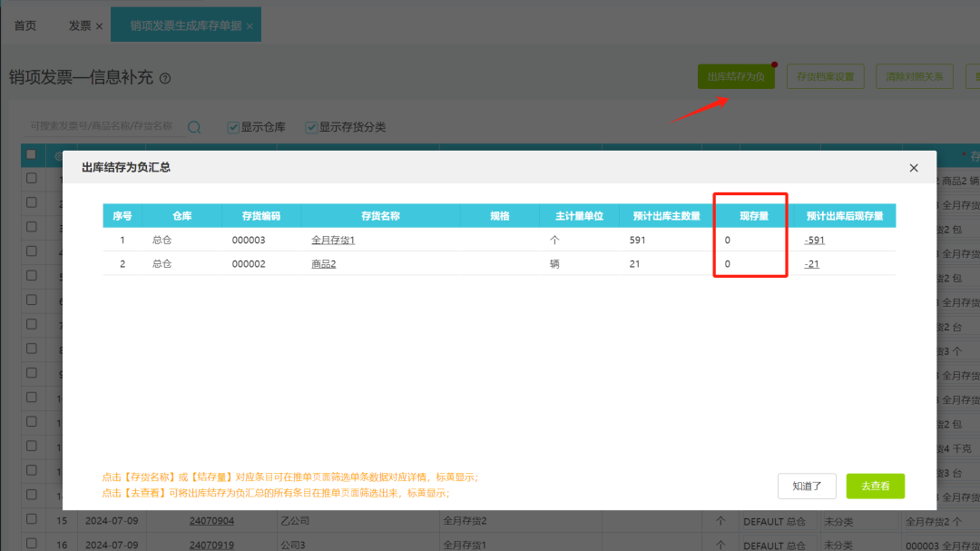Uncheck the 显示仓库 checkbox

[232, 126]
